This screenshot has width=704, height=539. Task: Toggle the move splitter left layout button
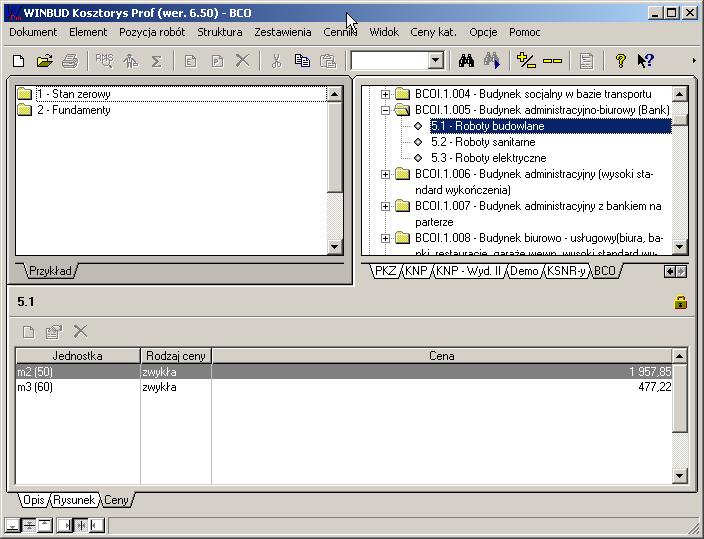pyautogui.click(x=97, y=525)
